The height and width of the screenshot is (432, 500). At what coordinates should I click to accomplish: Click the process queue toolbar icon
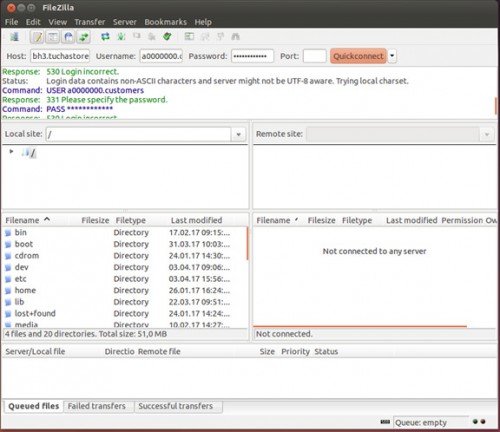[121, 37]
